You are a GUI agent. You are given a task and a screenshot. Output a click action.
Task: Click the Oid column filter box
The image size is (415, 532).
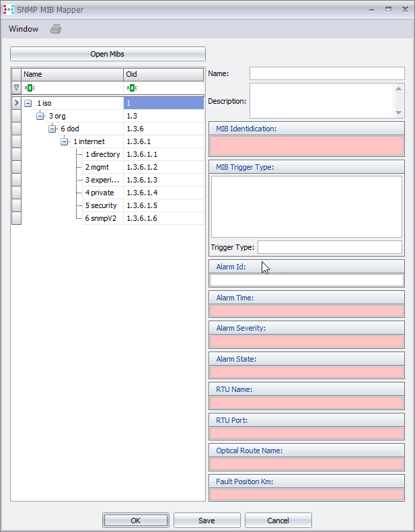tap(163, 88)
